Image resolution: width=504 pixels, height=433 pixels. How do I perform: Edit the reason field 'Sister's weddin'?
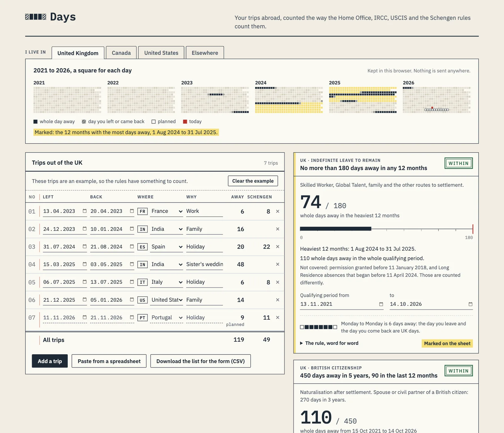pos(204,265)
